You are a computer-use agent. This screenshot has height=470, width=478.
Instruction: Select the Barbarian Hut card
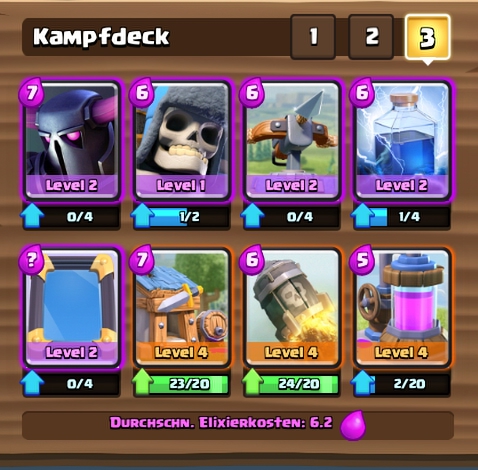182,307
